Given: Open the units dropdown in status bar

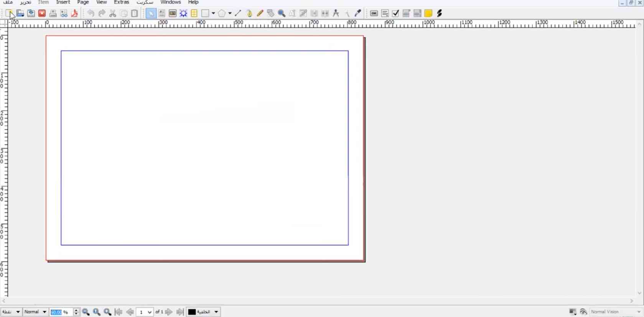Looking at the screenshot, I should click(x=11, y=312).
